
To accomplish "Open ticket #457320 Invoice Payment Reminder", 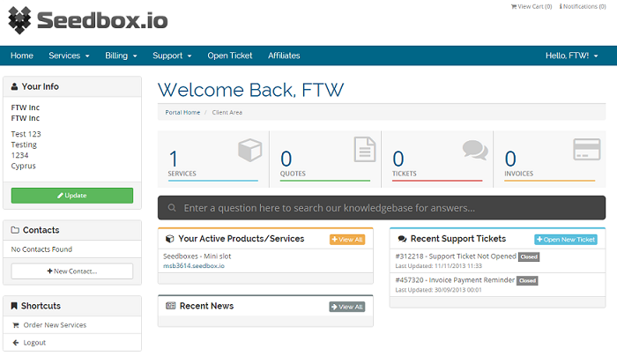I will point(455,279).
